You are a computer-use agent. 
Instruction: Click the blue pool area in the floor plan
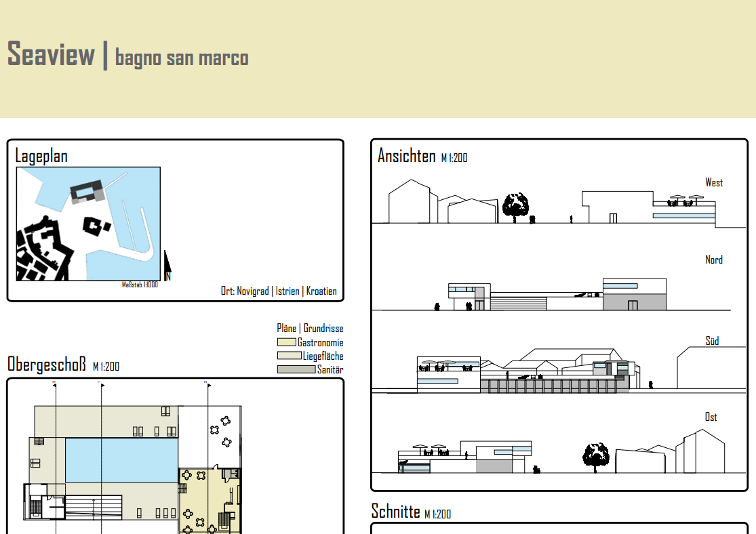tap(121, 460)
